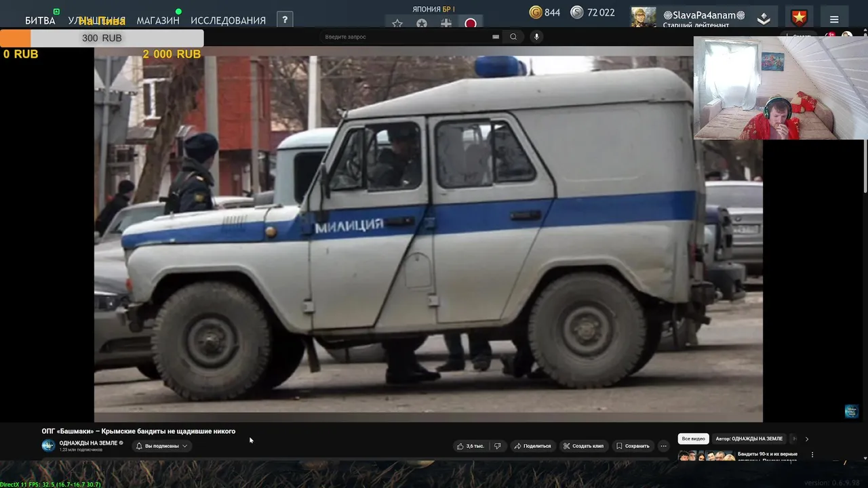Screen dimensions: 868x488
Task: Select the red circle Japan nation icon
Action: click(x=471, y=24)
